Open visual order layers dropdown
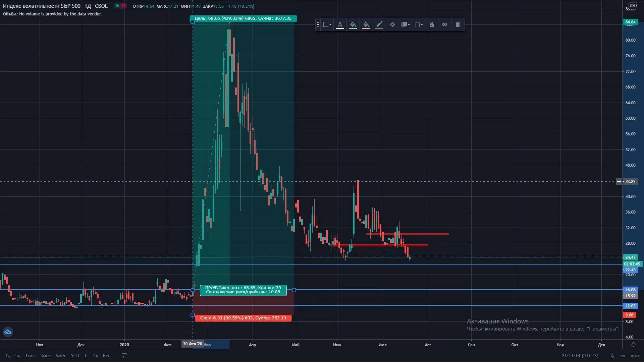This screenshot has height=362, width=644. click(406, 24)
